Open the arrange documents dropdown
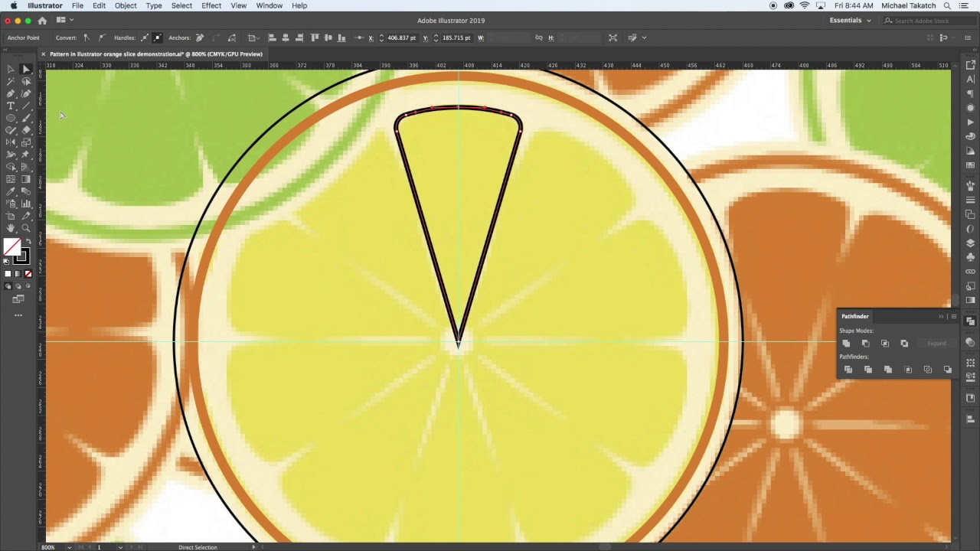This screenshot has height=551, width=980. [x=64, y=21]
